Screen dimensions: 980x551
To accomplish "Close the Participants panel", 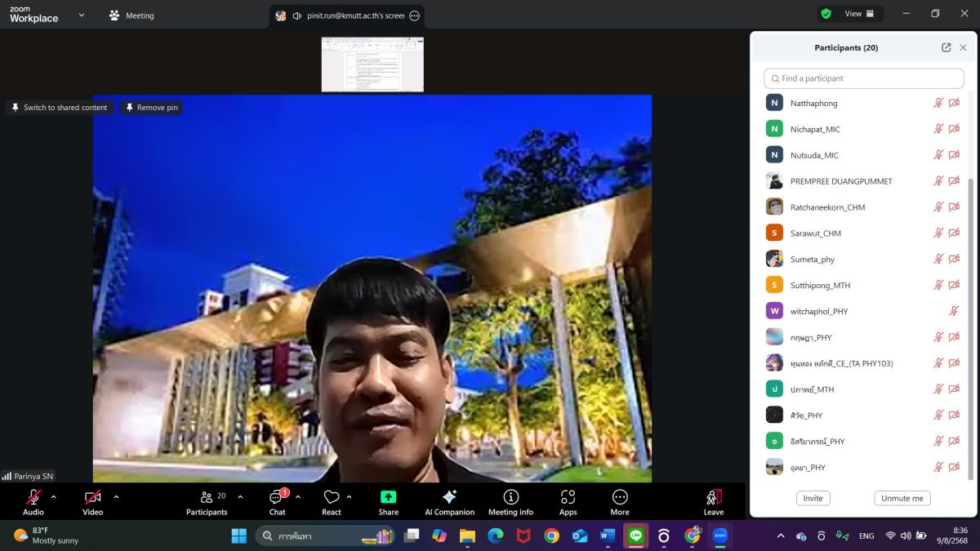I will pyautogui.click(x=963, y=47).
